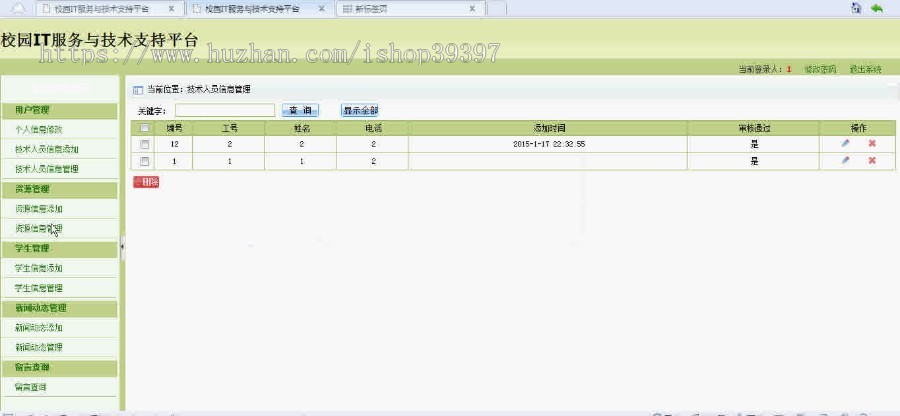The image size is (900, 416).
Task: Open 技术人员信息添加 in sidebar
Action: pos(46,150)
